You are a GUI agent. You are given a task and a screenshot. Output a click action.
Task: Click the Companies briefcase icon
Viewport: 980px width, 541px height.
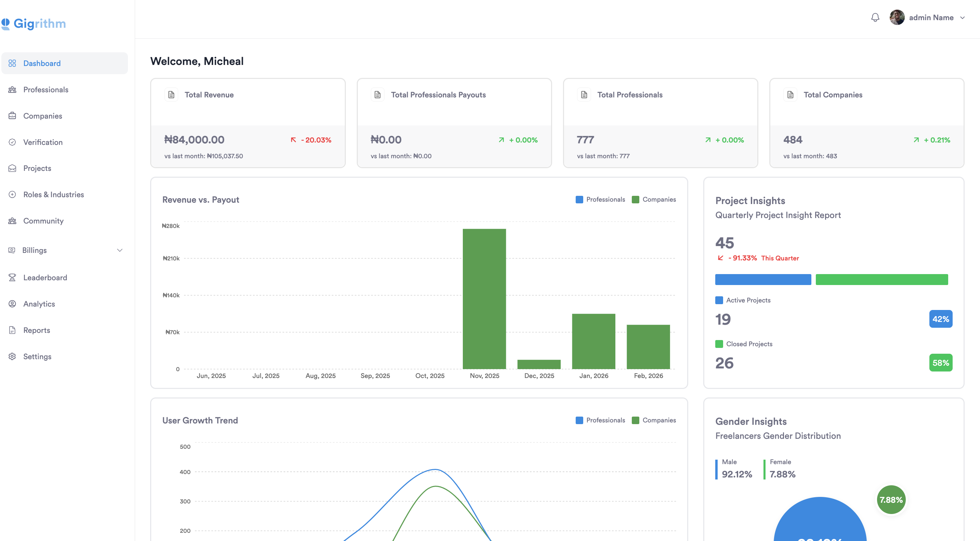click(x=12, y=116)
